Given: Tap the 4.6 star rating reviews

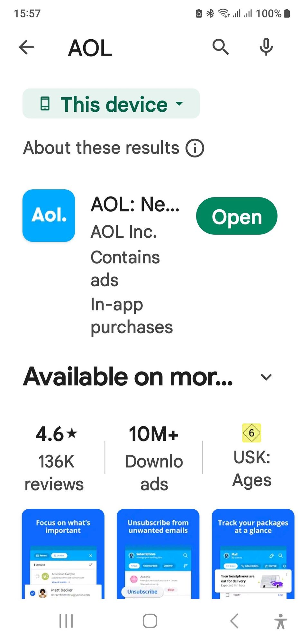Looking at the screenshot, I should tap(55, 457).
